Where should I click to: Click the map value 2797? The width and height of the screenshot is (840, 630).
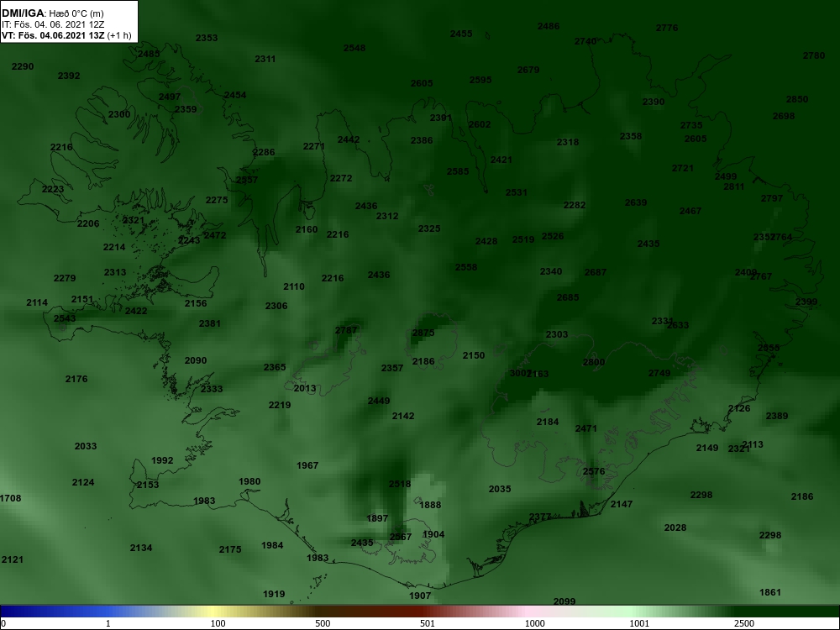coord(771,198)
